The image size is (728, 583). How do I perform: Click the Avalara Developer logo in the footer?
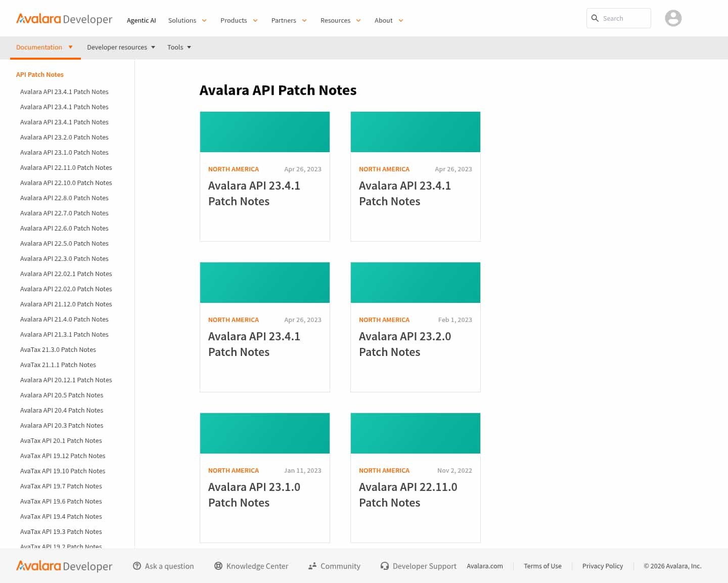point(64,566)
